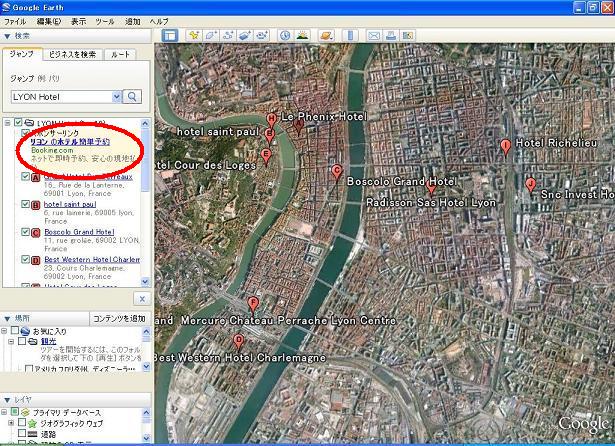The width and height of the screenshot is (615, 446).
Task: Click map pin I for Hotel Richelieu
Action: 506,148
